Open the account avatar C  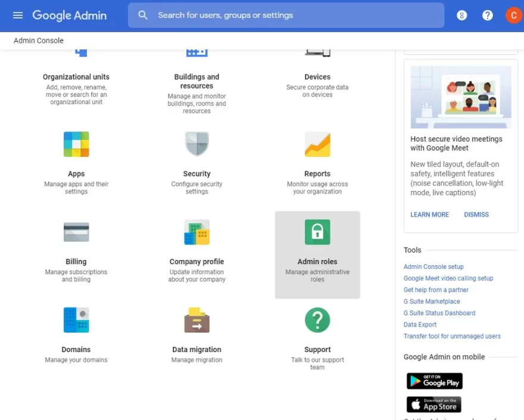[x=514, y=15]
